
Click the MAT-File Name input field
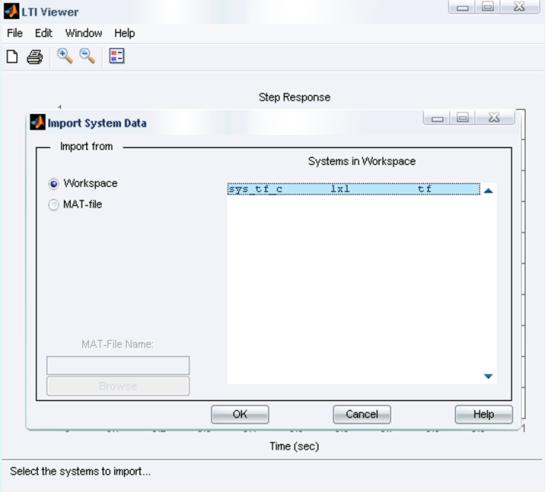point(118,365)
